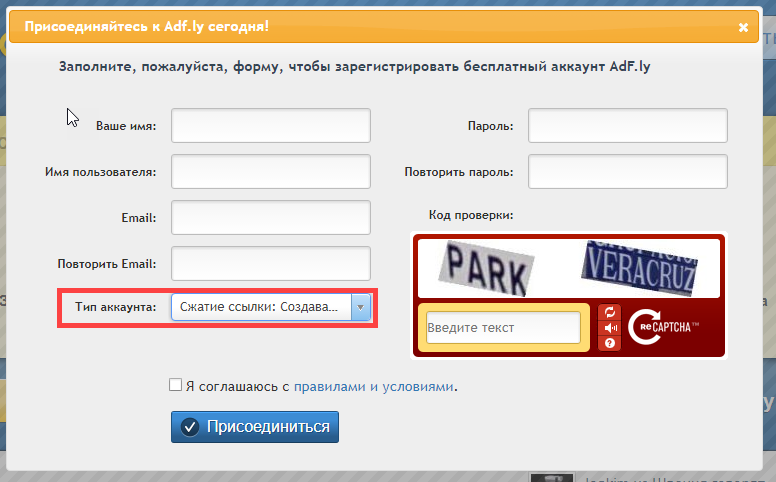The height and width of the screenshot is (482, 776).
Task: Open reCAPTCHA help question mark icon
Action: (610, 343)
